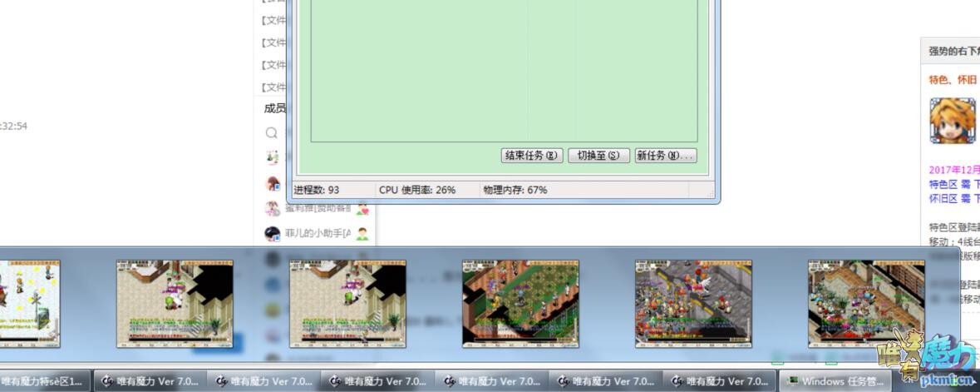Click the 怀旧区 blue link in popup
Image resolution: width=980 pixels, height=392 pixels.
coord(943,199)
